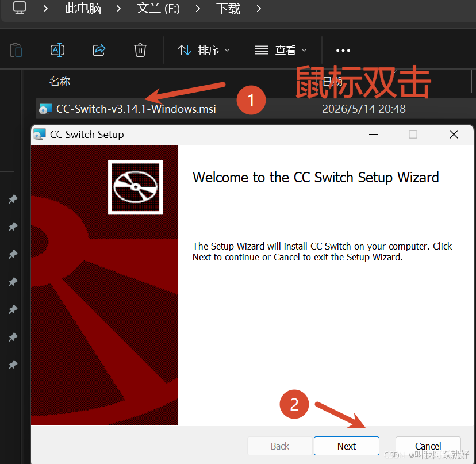Expand chevron after 此电脑 breadcrumb
The width and height of the screenshot is (476, 464).
click(118, 9)
